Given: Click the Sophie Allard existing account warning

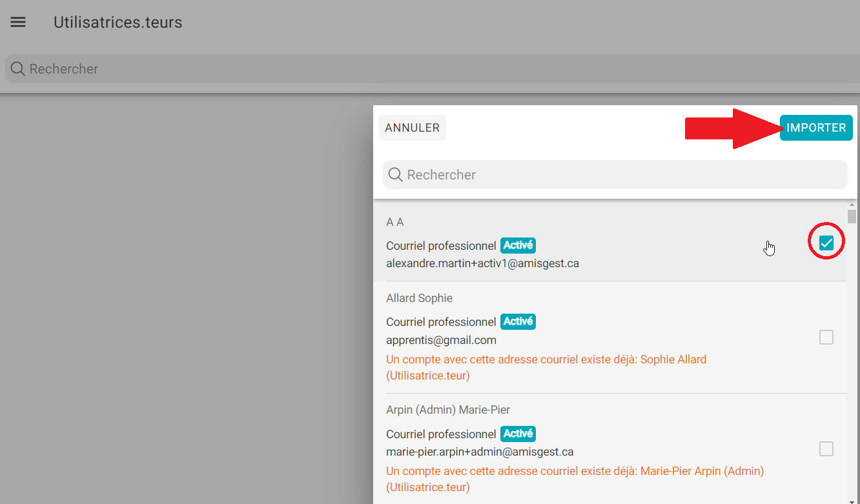Looking at the screenshot, I should coord(546,367).
